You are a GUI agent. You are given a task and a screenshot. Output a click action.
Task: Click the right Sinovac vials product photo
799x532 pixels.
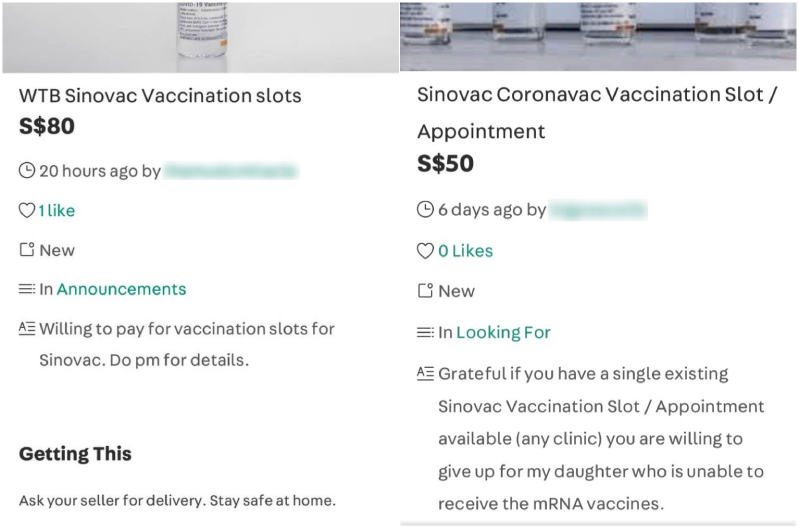(x=599, y=34)
